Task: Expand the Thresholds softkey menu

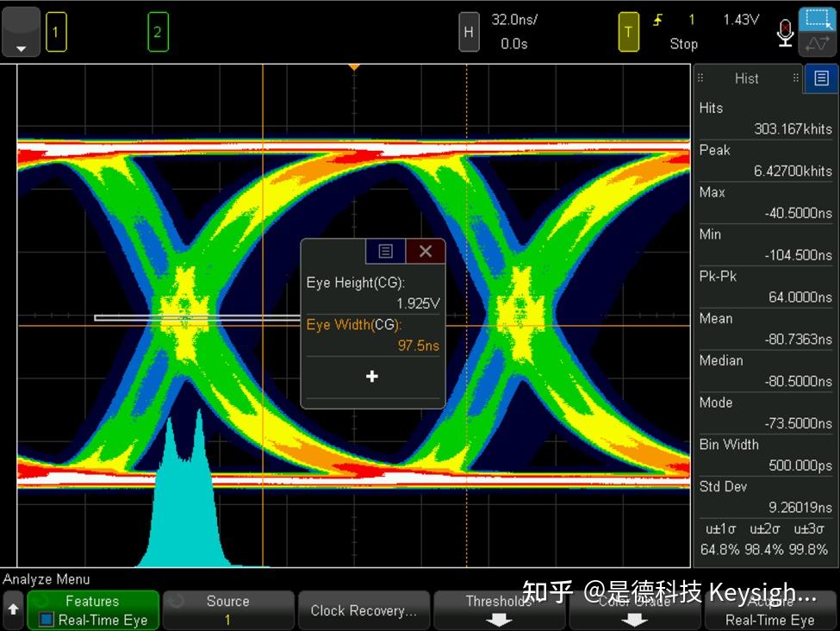Action: (499, 610)
